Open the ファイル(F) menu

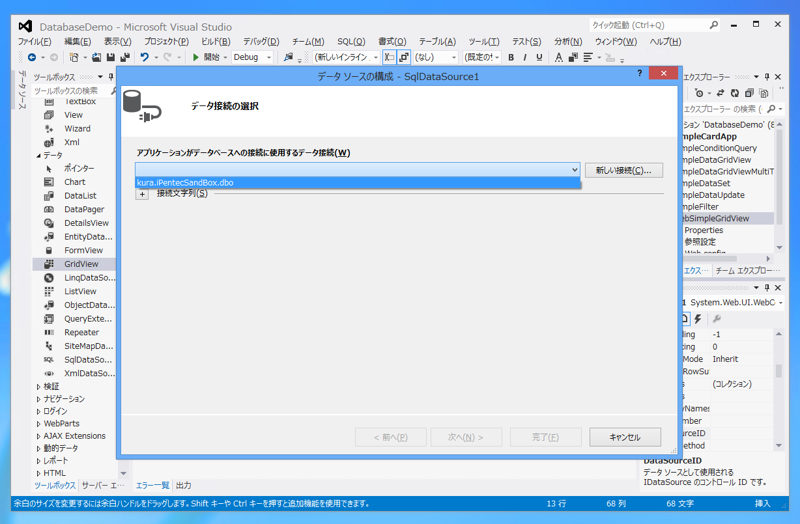click(x=35, y=42)
